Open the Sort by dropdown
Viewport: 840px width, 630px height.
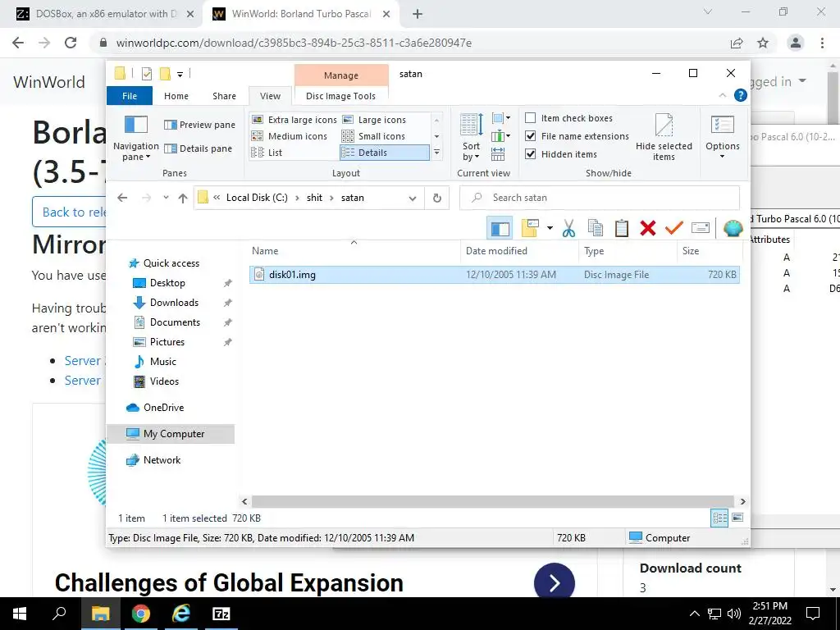click(x=472, y=137)
